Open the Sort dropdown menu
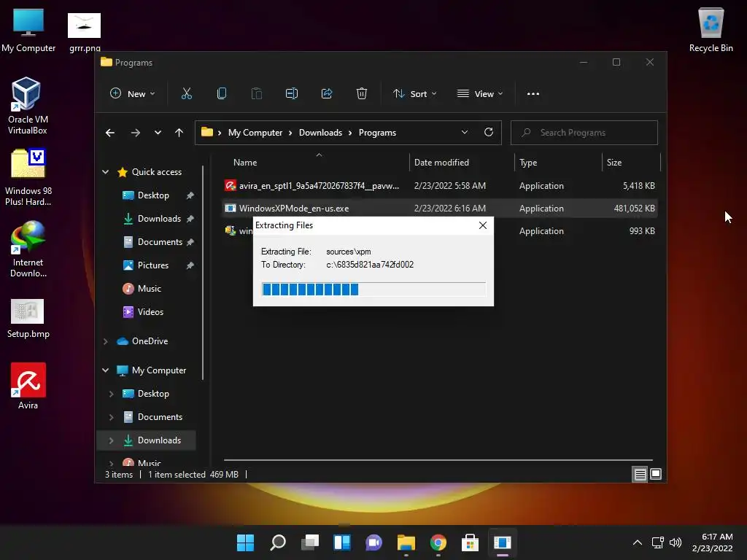The width and height of the screenshot is (747, 560). click(414, 94)
